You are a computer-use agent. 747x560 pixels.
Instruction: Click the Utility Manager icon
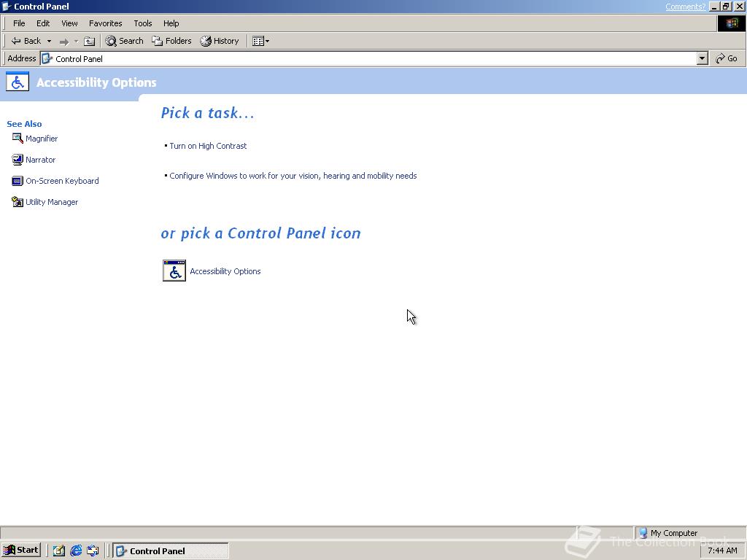tap(18, 202)
